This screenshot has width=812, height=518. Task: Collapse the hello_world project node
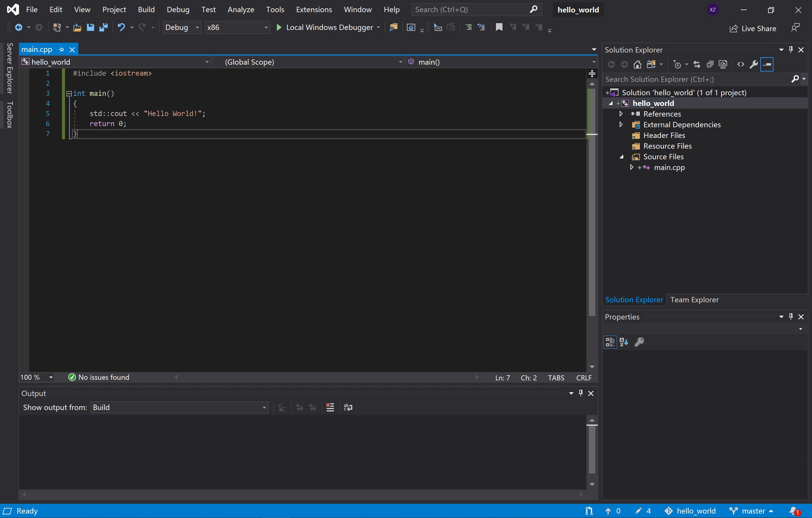click(x=610, y=103)
